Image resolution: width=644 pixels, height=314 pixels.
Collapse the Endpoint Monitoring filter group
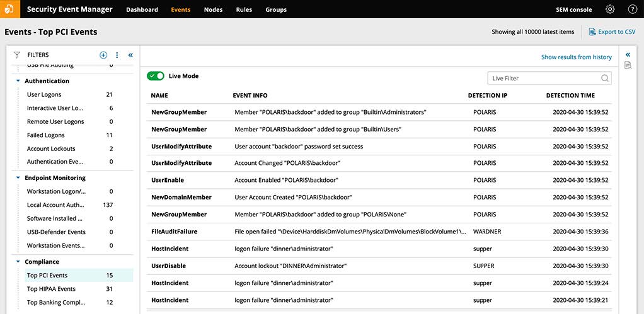click(18, 178)
